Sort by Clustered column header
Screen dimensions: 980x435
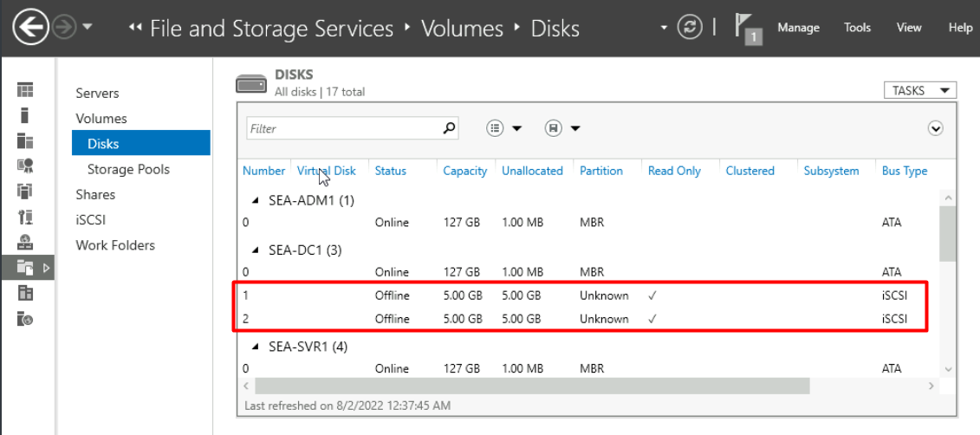(x=750, y=171)
